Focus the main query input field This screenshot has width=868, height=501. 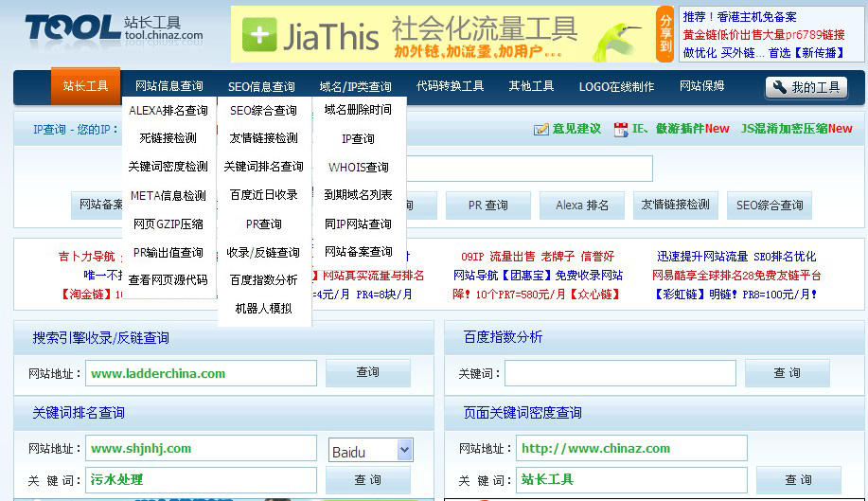tap(529, 169)
